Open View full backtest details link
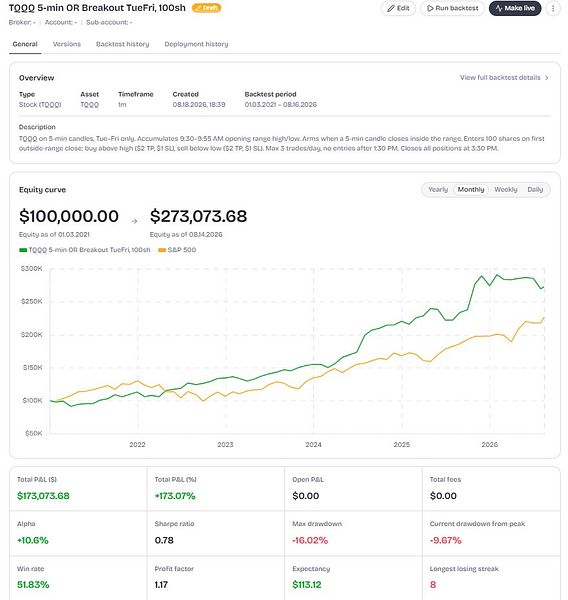The width and height of the screenshot is (568, 600). pos(500,77)
